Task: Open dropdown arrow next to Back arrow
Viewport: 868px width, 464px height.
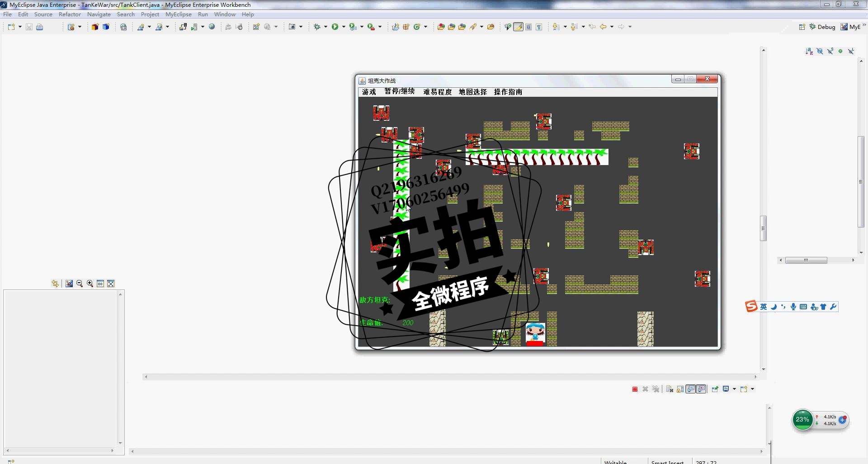Action: click(612, 27)
